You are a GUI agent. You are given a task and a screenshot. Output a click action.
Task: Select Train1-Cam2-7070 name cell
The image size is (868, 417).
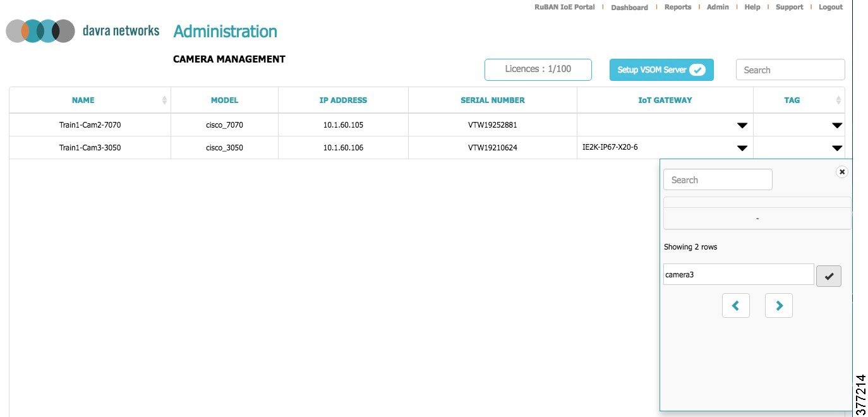(90, 125)
